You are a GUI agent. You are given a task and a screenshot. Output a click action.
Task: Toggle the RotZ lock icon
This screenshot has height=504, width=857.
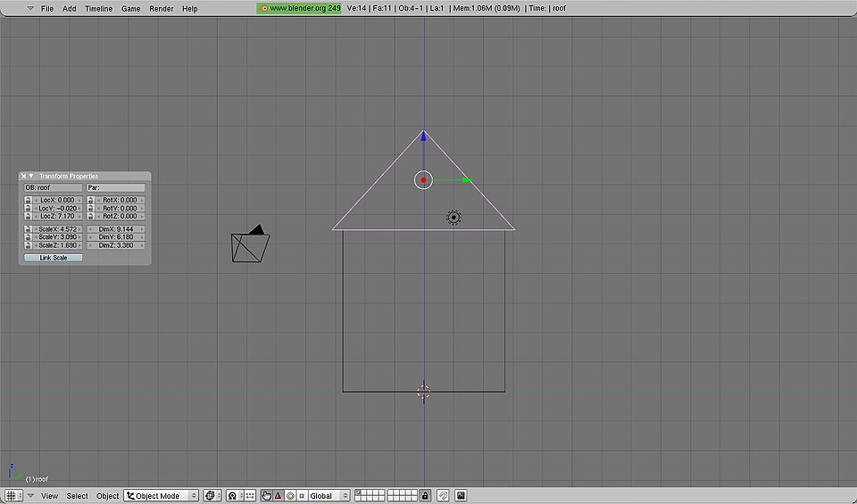click(90, 217)
